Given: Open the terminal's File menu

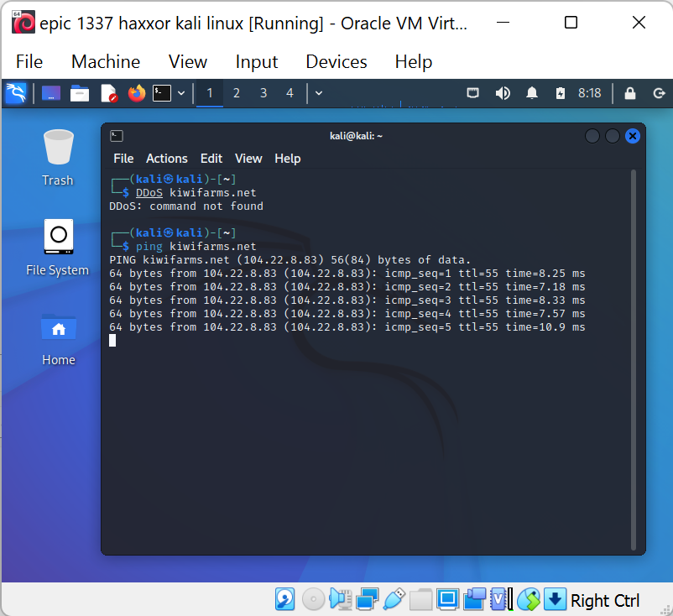Looking at the screenshot, I should tap(123, 159).
